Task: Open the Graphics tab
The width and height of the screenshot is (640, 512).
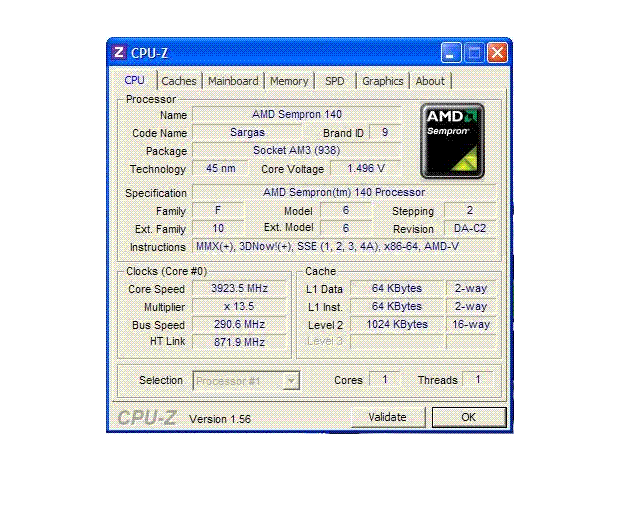Action: click(x=383, y=81)
